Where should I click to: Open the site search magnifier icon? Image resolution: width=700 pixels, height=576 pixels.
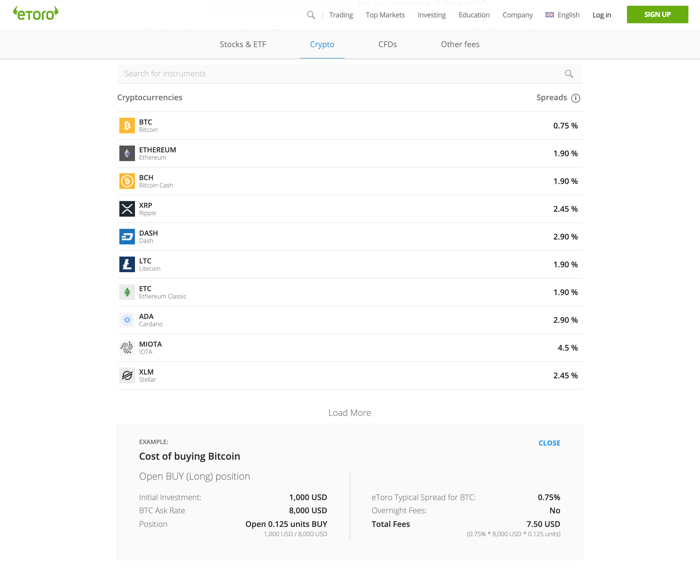click(x=311, y=15)
